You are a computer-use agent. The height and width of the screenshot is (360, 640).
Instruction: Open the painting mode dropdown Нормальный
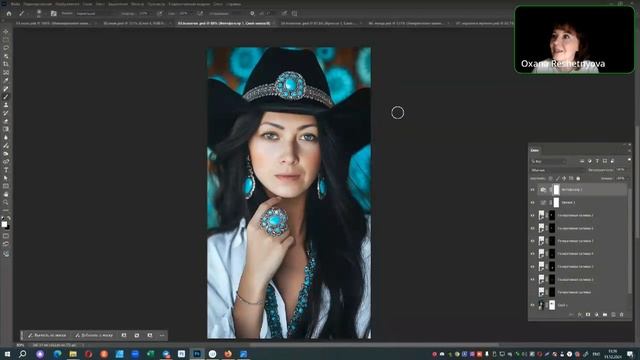(95, 13)
